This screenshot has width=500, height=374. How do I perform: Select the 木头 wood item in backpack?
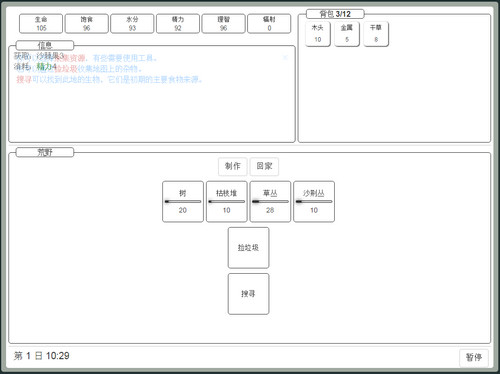318,34
